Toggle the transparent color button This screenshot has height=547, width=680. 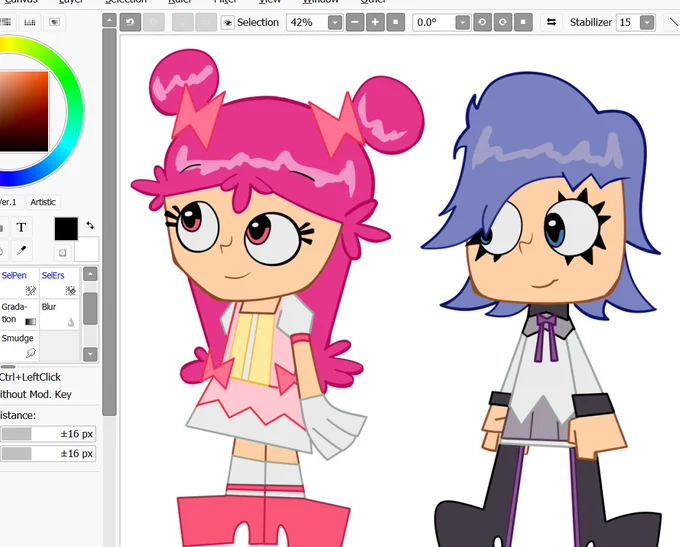(62, 252)
